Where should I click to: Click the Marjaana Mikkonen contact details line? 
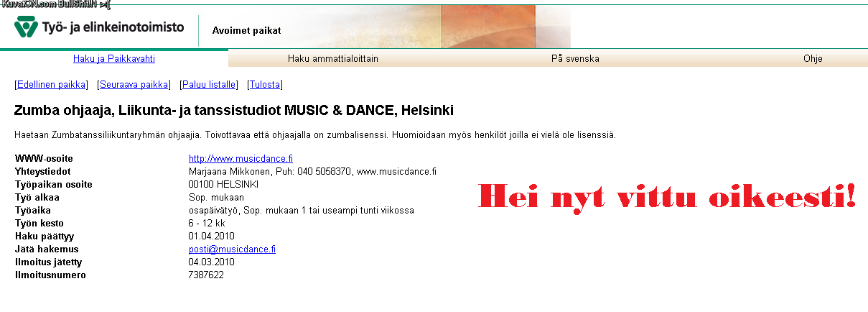coord(312,171)
